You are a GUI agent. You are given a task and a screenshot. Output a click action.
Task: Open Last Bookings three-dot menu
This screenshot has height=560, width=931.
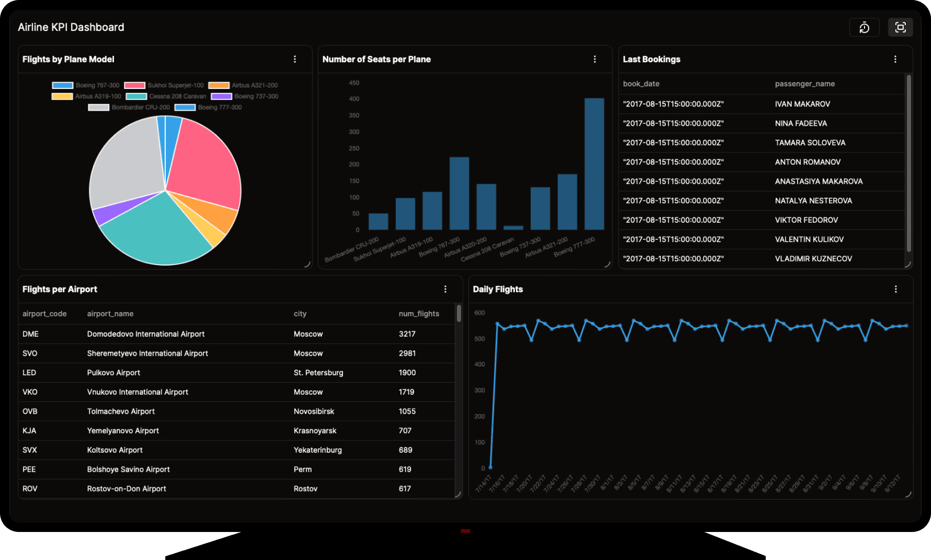895,59
